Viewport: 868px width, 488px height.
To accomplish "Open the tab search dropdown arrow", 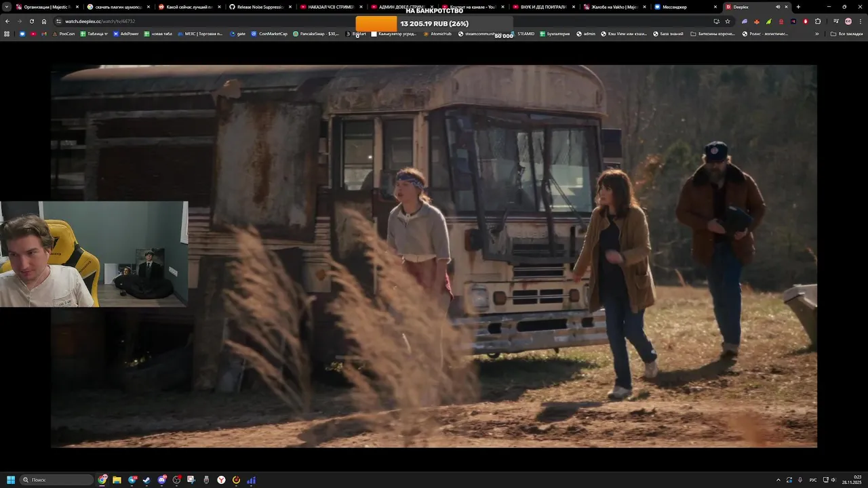I will [x=7, y=7].
